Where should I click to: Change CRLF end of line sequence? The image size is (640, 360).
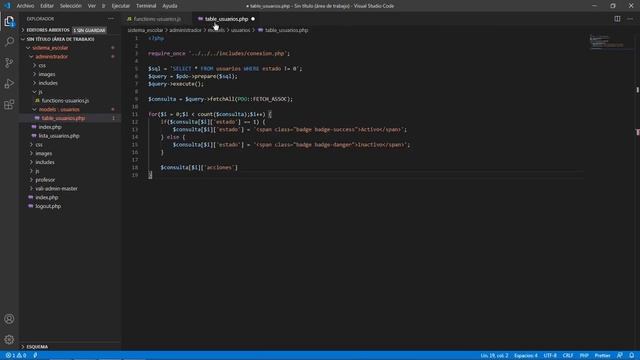click(x=568, y=356)
